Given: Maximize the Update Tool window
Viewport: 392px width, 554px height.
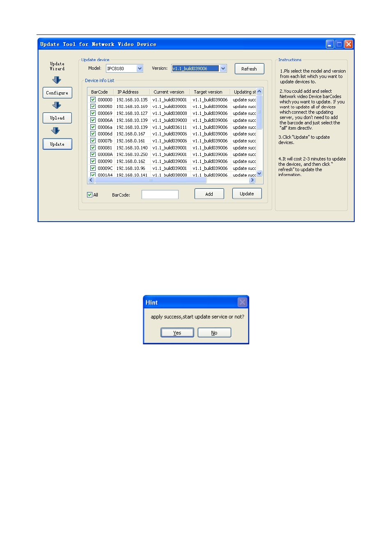Looking at the screenshot, I should tap(339, 44).
